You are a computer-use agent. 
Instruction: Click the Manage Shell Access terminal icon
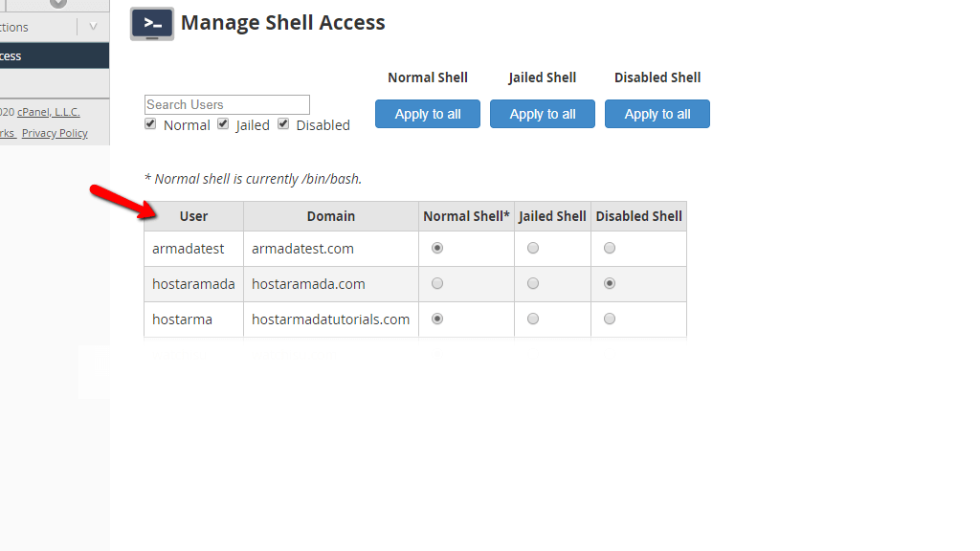click(152, 24)
